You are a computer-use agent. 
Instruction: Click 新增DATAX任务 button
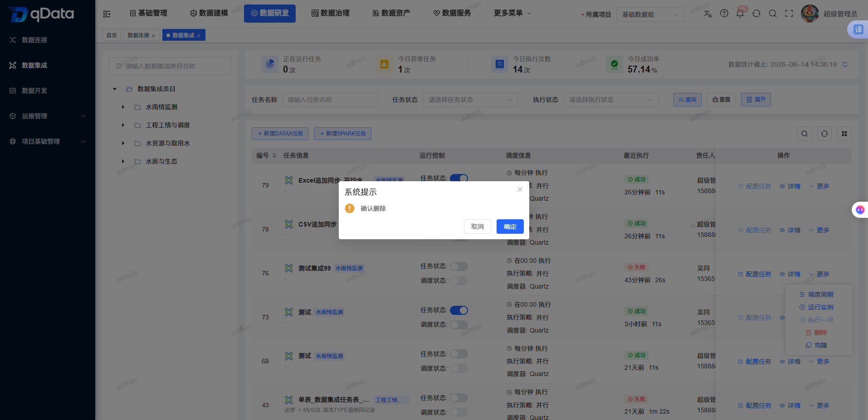pos(280,134)
